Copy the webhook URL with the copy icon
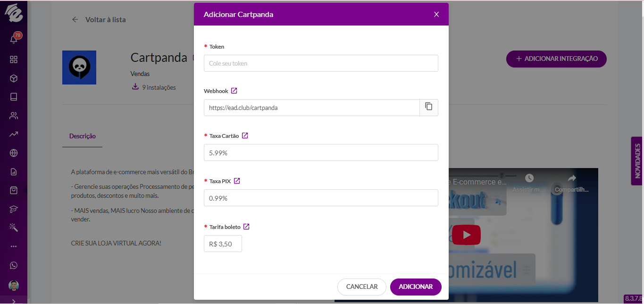The height and width of the screenshot is (304, 644). coord(428,107)
